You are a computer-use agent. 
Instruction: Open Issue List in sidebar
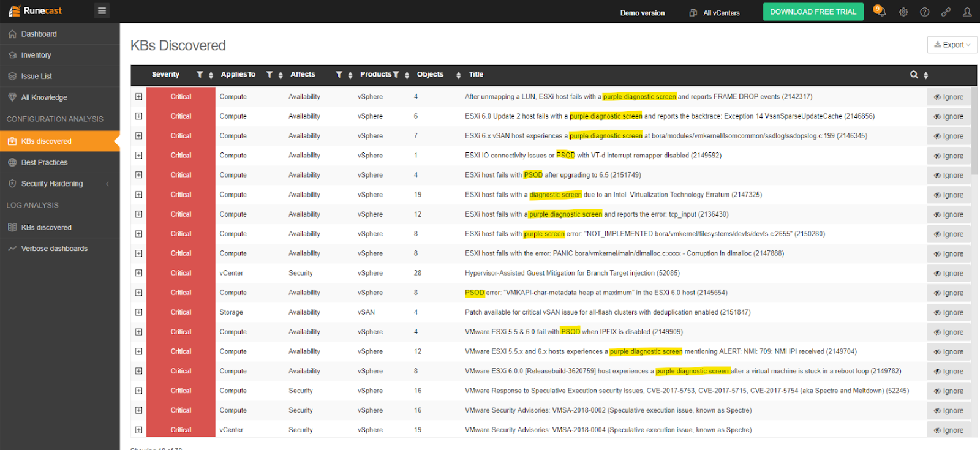[60, 77]
